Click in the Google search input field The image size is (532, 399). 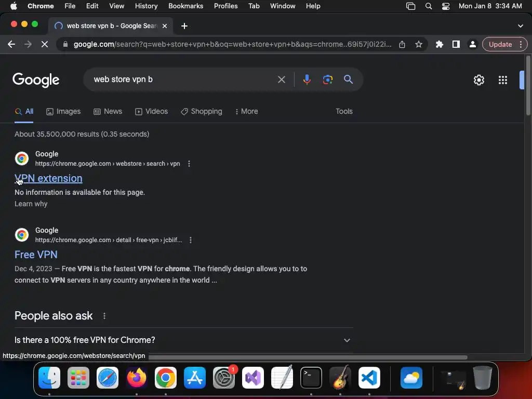point(183,79)
